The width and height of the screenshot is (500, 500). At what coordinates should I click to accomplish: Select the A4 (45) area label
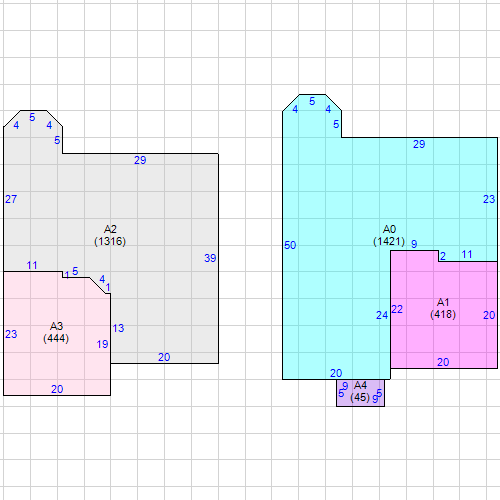(x=360, y=391)
